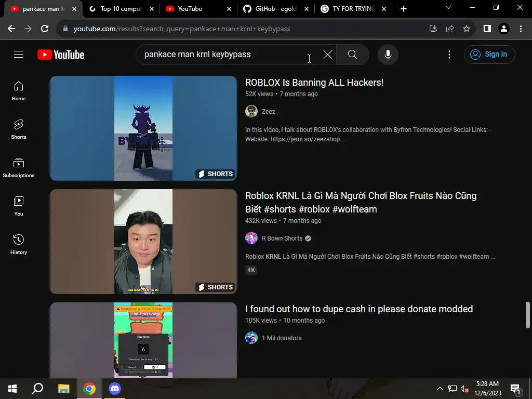Image resolution: width=532 pixels, height=399 pixels.
Task: Click the Chrome taskbar icon
Action: coord(89,389)
